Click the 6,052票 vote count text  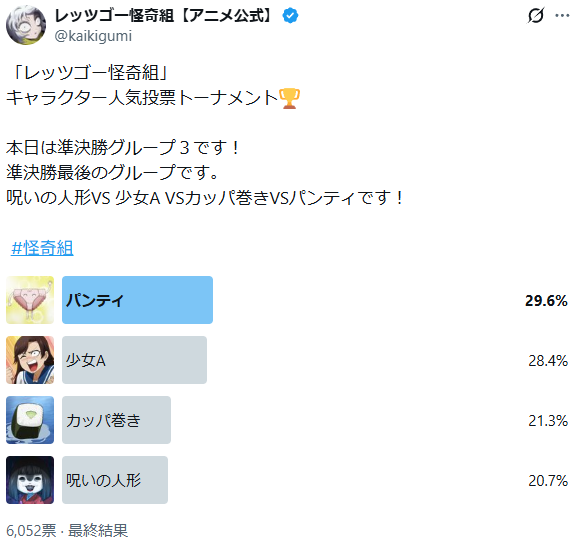(31, 531)
